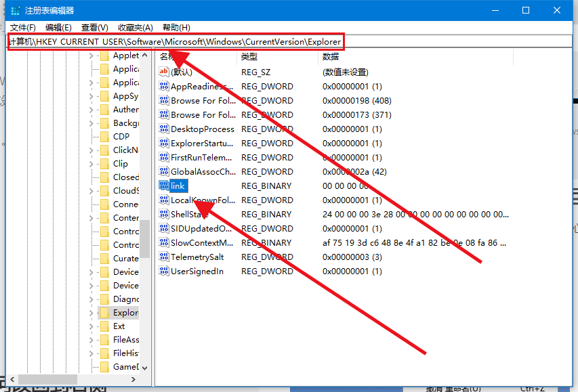Click the tree horizontal scroll-left arrow
This screenshot has width=578, height=392.
[12, 379]
